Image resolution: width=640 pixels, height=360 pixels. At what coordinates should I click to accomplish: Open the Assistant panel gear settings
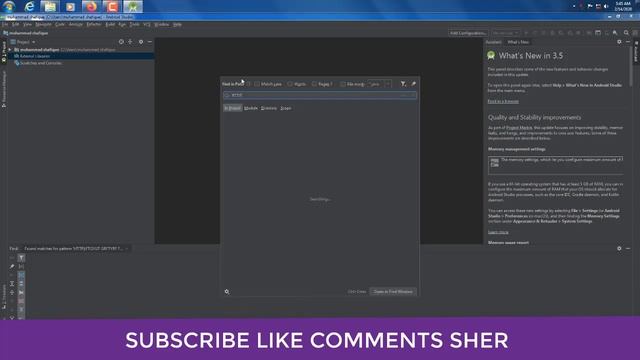point(619,42)
